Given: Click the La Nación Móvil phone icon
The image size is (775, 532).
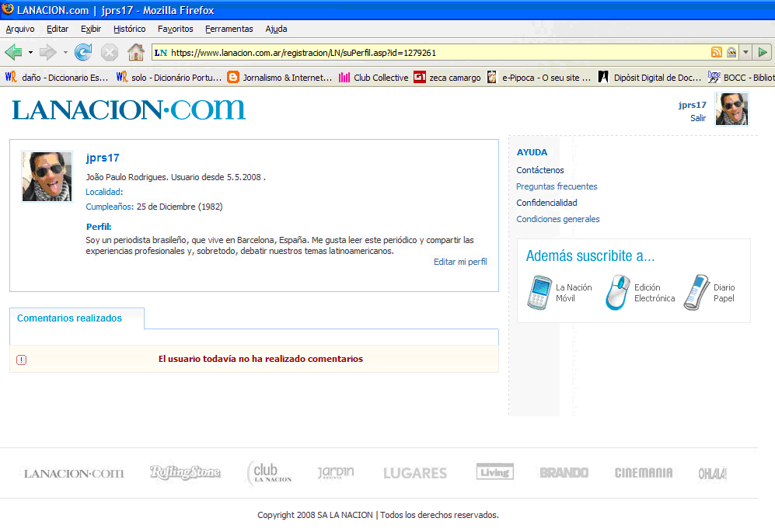Looking at the screenshot, I should pos(539,293).
